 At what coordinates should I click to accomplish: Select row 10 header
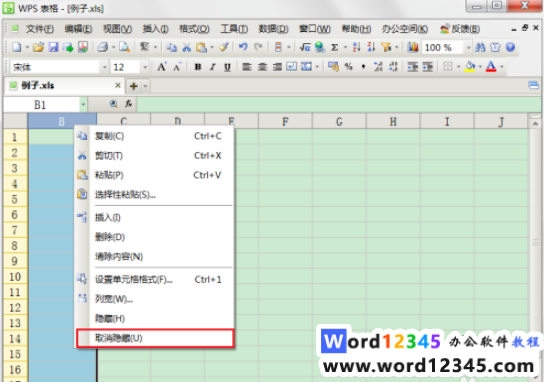tap(15, 277)
